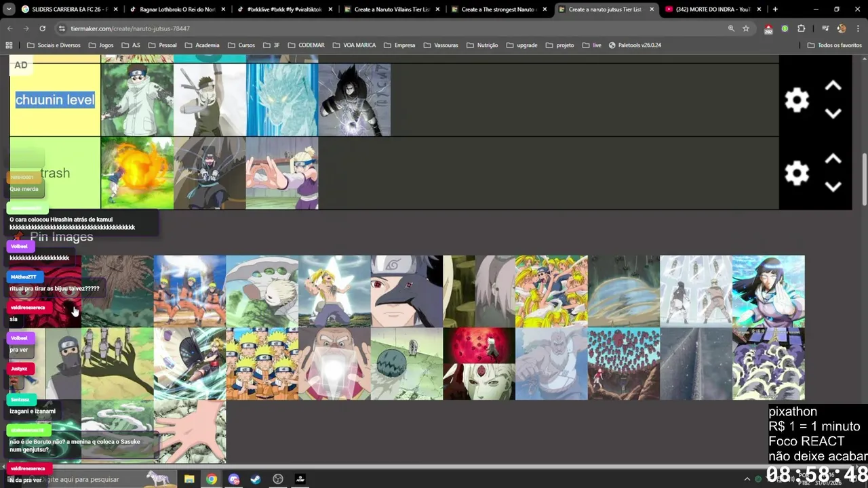The height and width of the screenshot is (488, 868).
Task: Move trash row up with arrow
Action: tap(833, 159)
